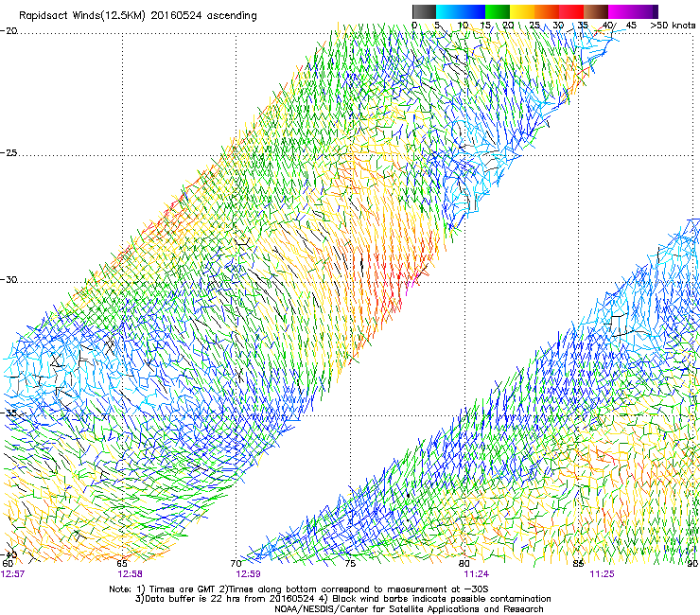Select the 'Data buffer is 22 hrs' note line

click(342, 599)
